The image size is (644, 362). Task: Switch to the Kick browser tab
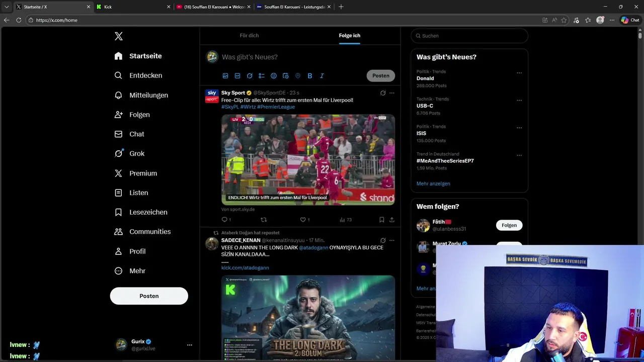coord(133,7)
